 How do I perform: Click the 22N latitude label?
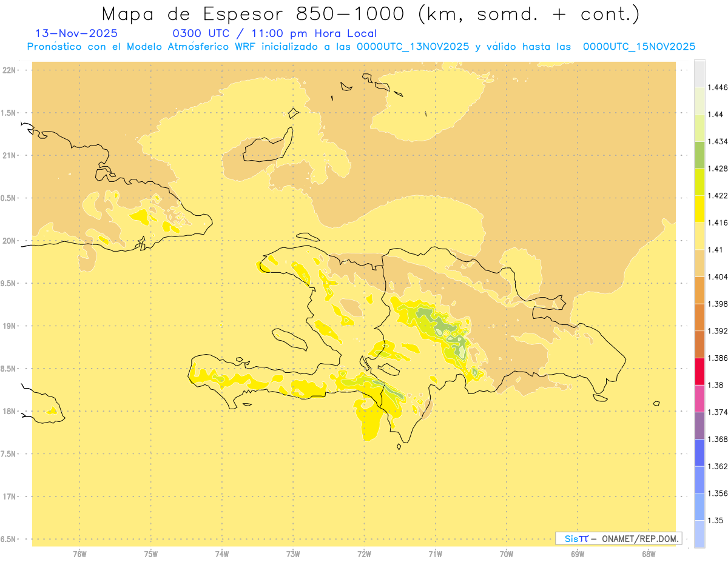click(x=9, y=70)
